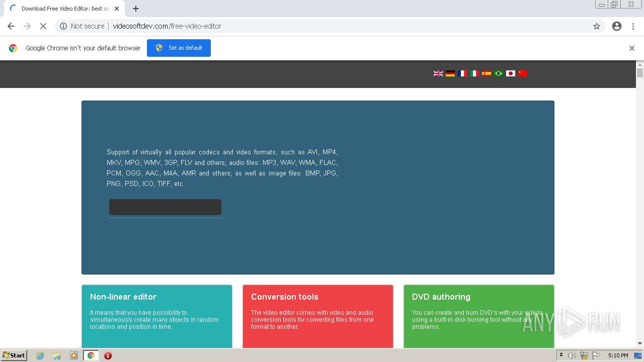The width and height of the screenshot is (644, 362).
Task: Select the Download Free Video Editor tab
Action: coord(64,9)
